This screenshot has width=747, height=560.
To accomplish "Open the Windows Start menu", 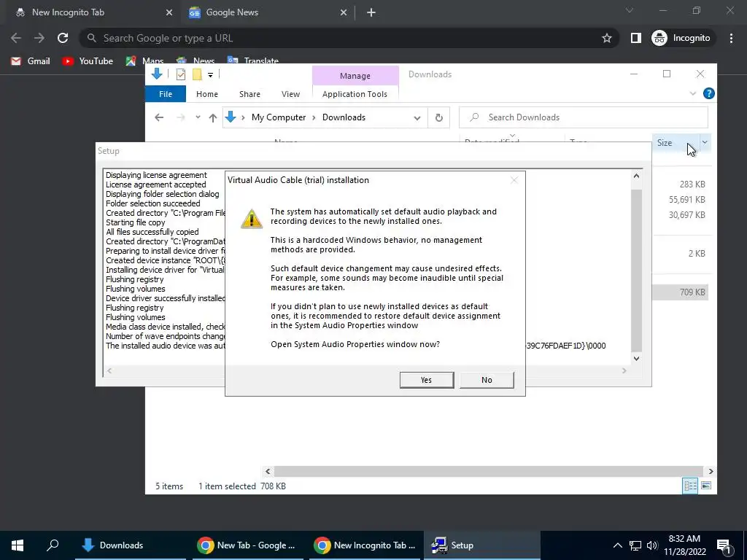I will pyautogui.click(x=18, y=545).
